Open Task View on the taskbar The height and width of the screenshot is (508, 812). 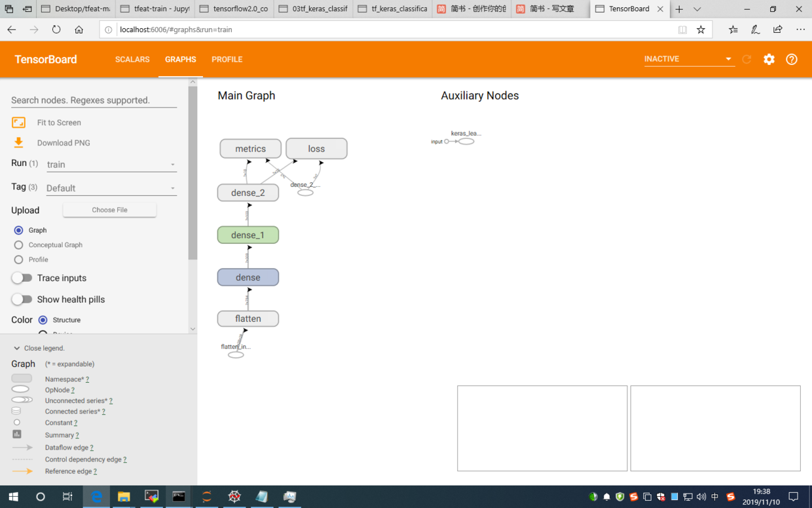[67, 497]
